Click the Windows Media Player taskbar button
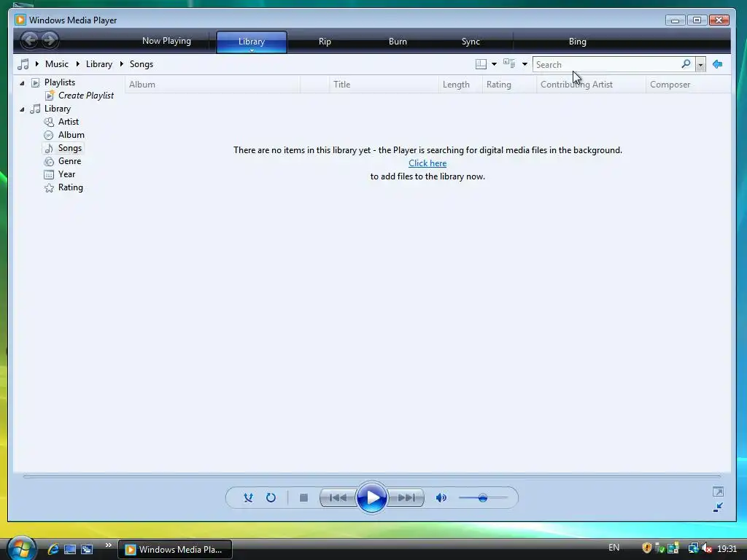Screen dimensions: 747x560 tap(175, 549)
